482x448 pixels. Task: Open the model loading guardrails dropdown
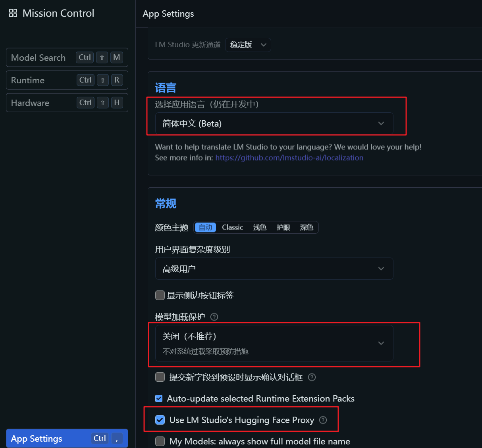click(274, 343)
